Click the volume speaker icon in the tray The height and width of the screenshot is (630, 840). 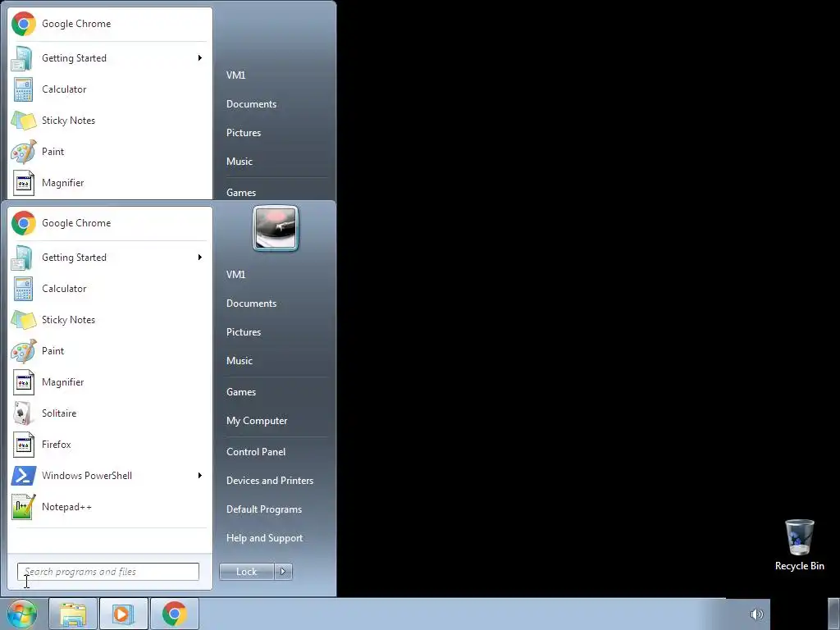point(756,614)
